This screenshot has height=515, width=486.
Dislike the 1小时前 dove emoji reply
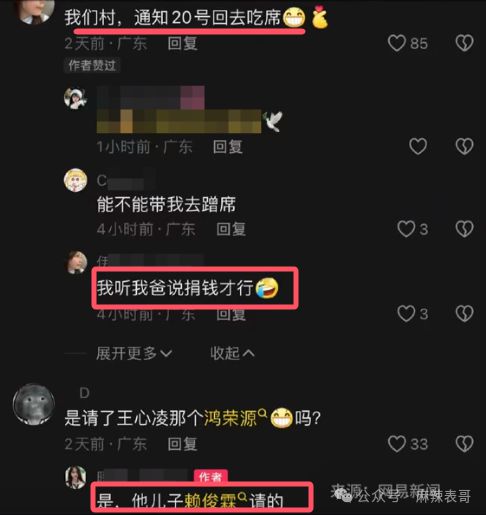tap(464, 146)
